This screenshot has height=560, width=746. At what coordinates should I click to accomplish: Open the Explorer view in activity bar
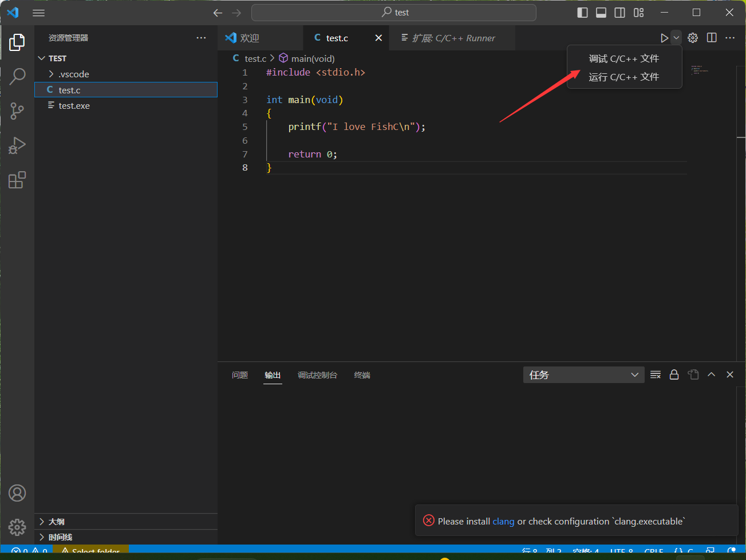(17, 42)
